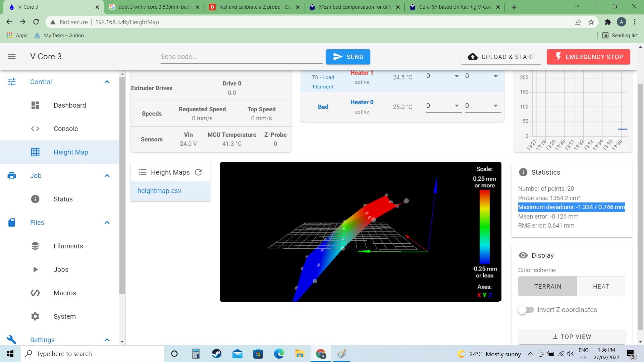Select HEAT color scheme option
Image resolution: width=644 pixels, height=362 pixels.
click(x=600, y=287)
